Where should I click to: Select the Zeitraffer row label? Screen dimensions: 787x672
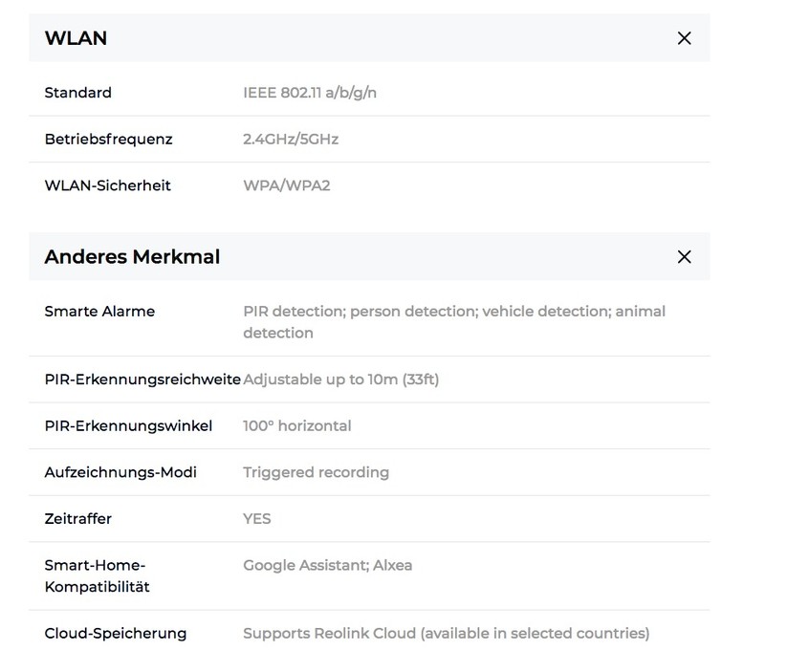click(77, 519)
